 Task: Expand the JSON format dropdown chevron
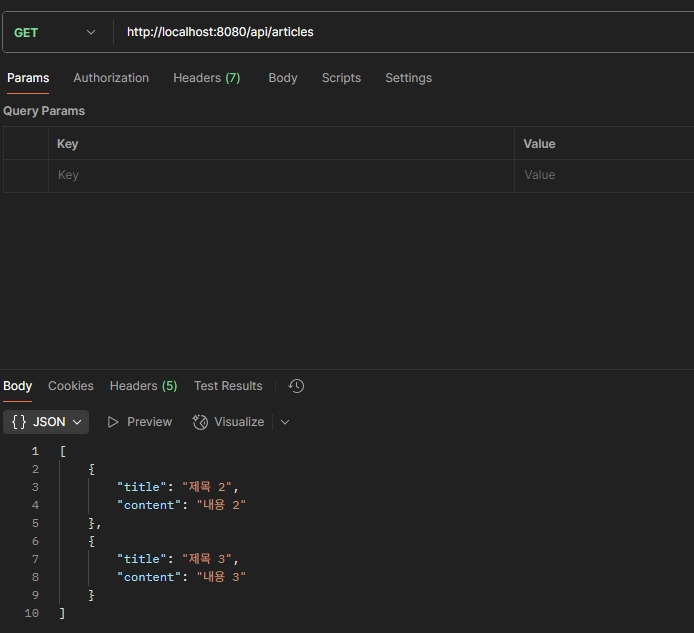click(77, 422)
